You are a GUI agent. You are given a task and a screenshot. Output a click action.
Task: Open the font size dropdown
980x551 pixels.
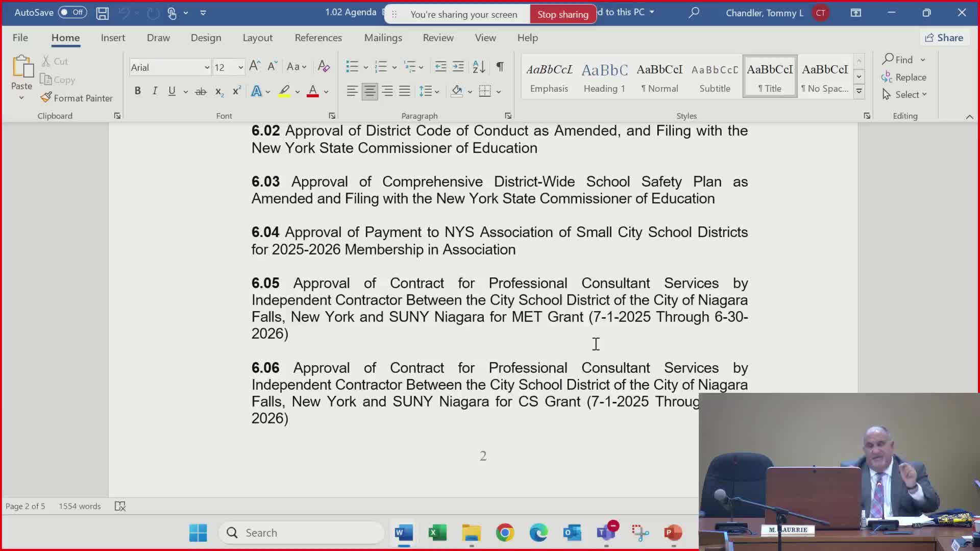tap(240, 67)
